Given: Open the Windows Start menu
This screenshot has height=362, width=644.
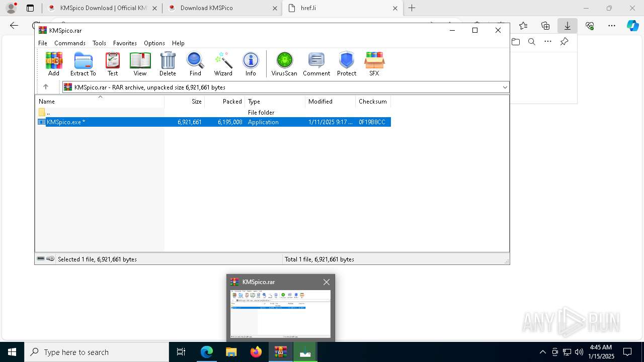Looking at the screenshot, I should point(12,352).
